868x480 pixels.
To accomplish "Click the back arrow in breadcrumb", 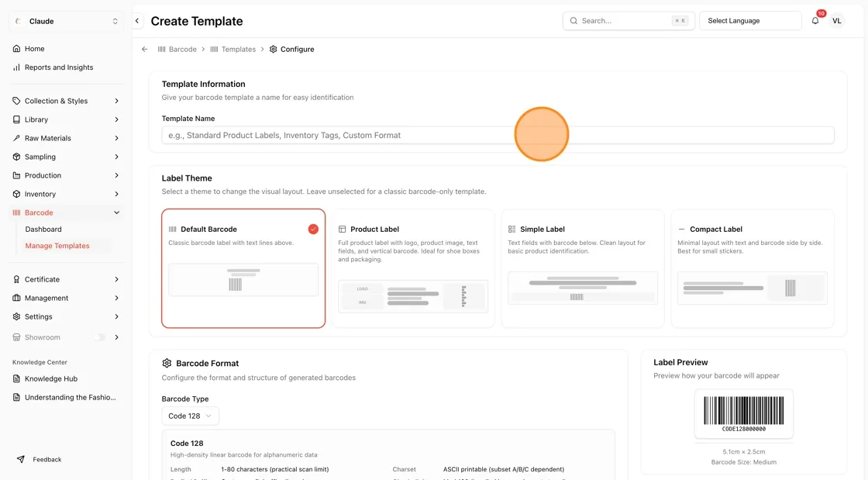I will tap(144, 50).
